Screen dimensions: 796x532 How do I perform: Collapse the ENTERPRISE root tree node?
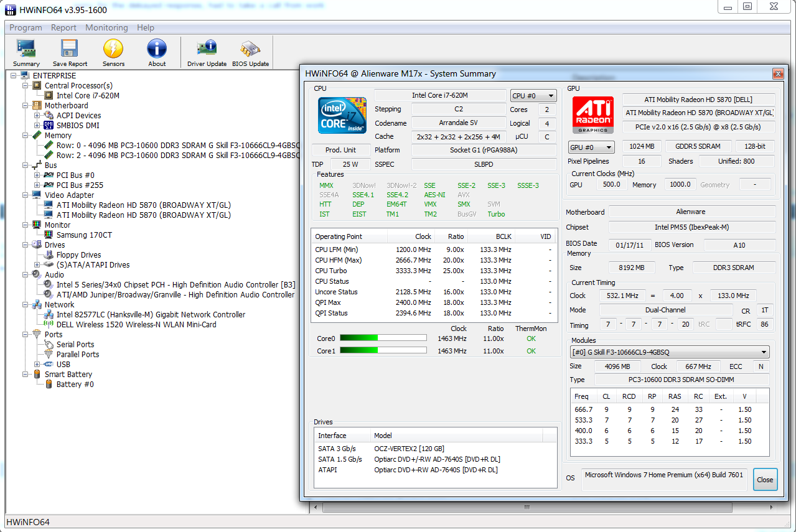14,75
